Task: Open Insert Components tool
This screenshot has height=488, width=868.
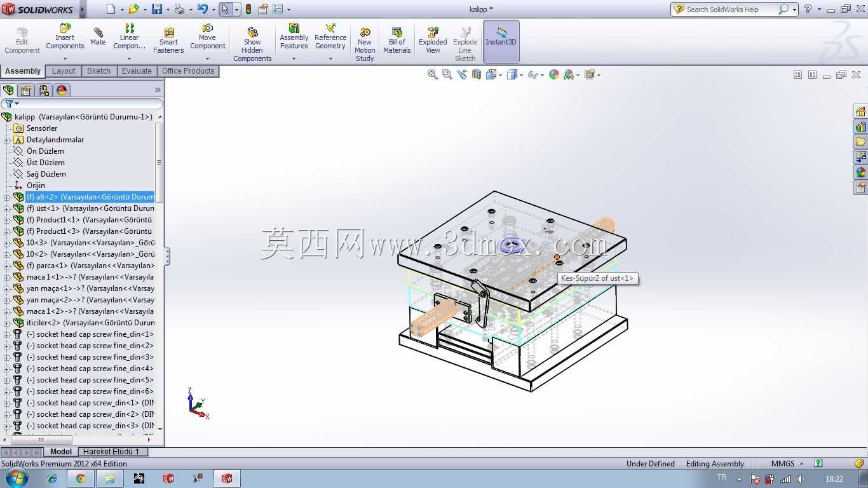Action: click(65, 37)
